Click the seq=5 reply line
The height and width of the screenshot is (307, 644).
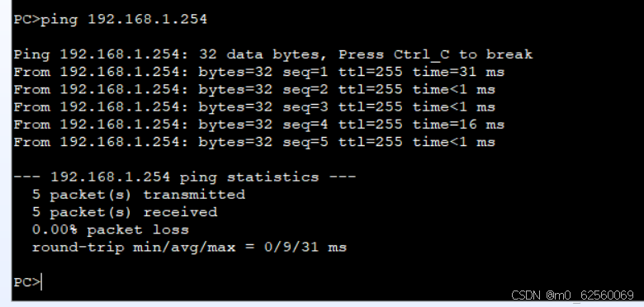[254, 142]
